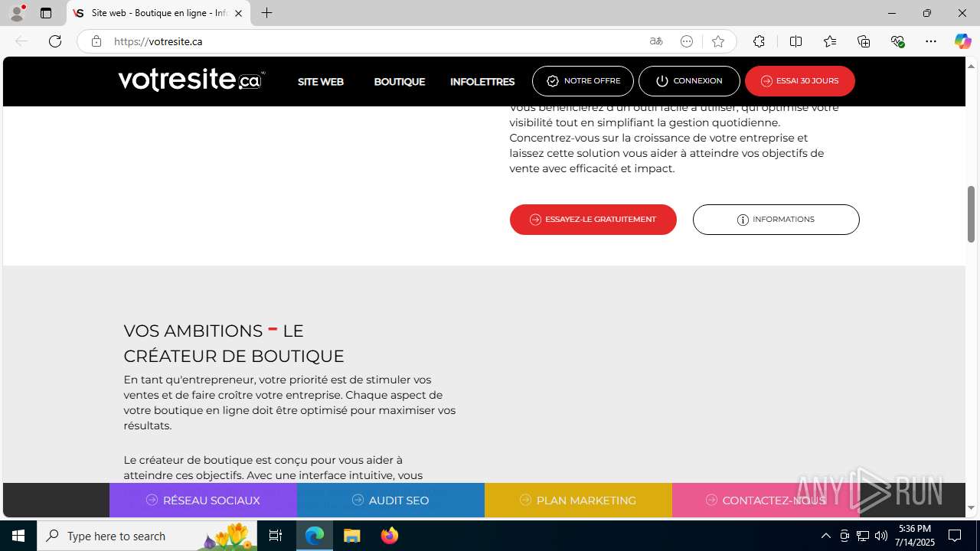The height and width of the screenshot is (551, 980).
Task: Open the INFOLETTRES menu item
Action: (x=482, y=81)
